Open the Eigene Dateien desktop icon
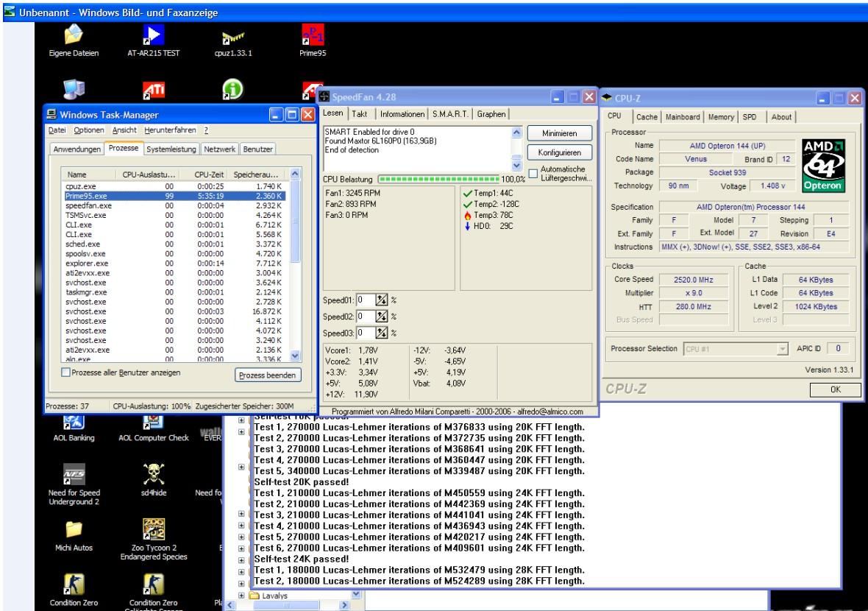The height and width of the screenshot is (611, 868). click(74, 40)
